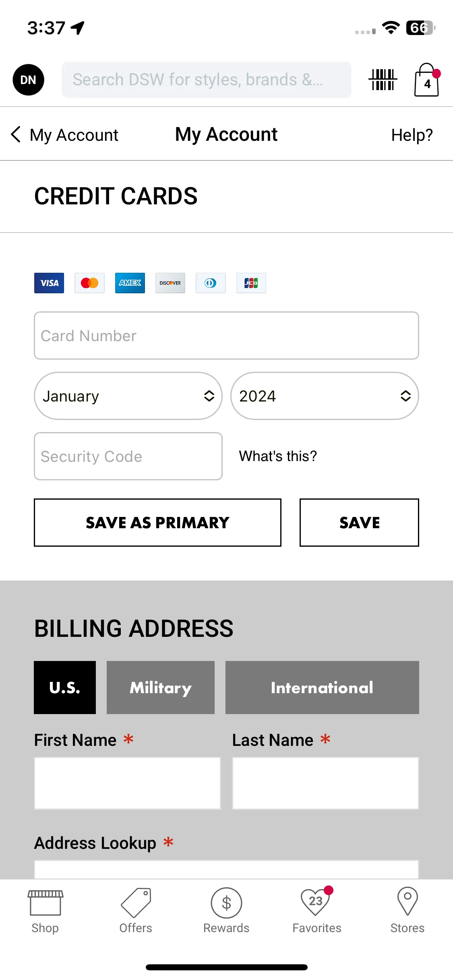This screenshot has height=980, width=453.
Task: Switch billing address to International
Action: (322, 688)
